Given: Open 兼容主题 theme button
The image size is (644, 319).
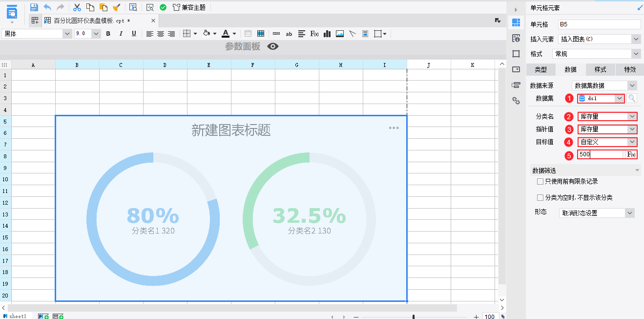Looking at the screenshot, I should tap(189, 7).
